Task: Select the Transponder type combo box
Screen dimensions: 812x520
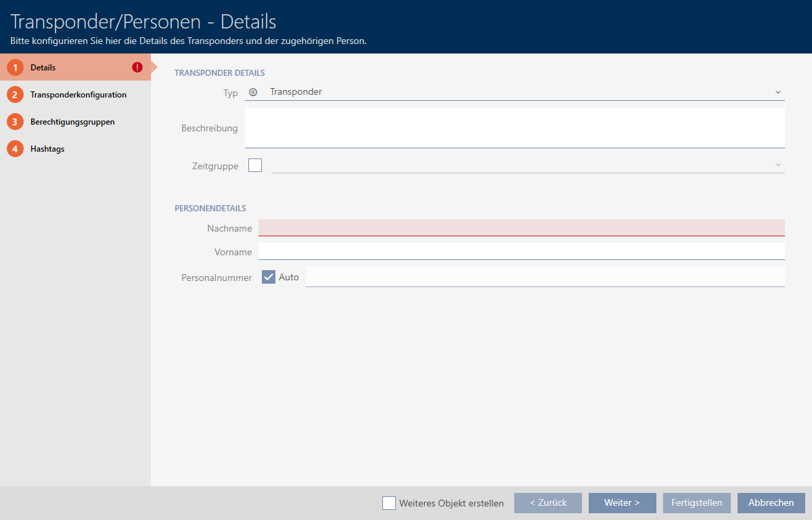Action: 514,92
